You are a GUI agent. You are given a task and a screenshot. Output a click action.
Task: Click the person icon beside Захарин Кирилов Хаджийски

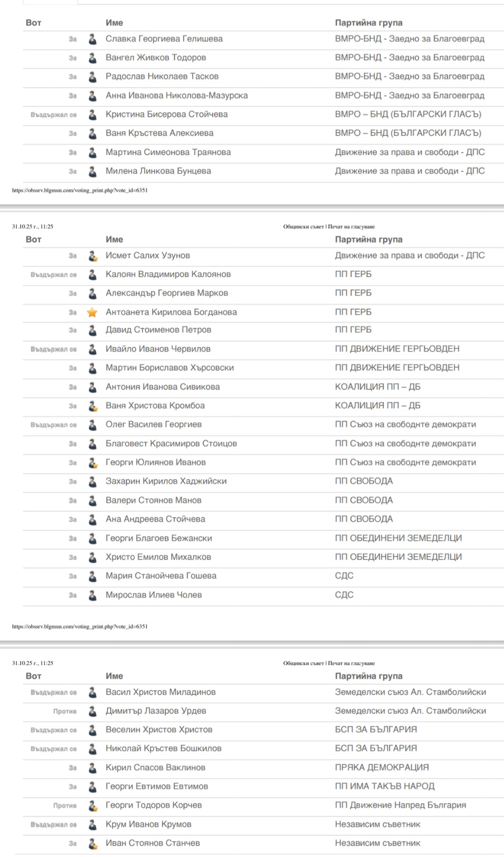tap(92, 482)
